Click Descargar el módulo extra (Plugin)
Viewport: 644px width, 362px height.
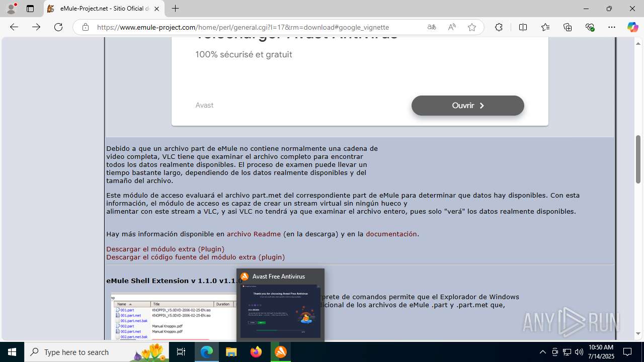pyautogui.click(x=165, y=249)
